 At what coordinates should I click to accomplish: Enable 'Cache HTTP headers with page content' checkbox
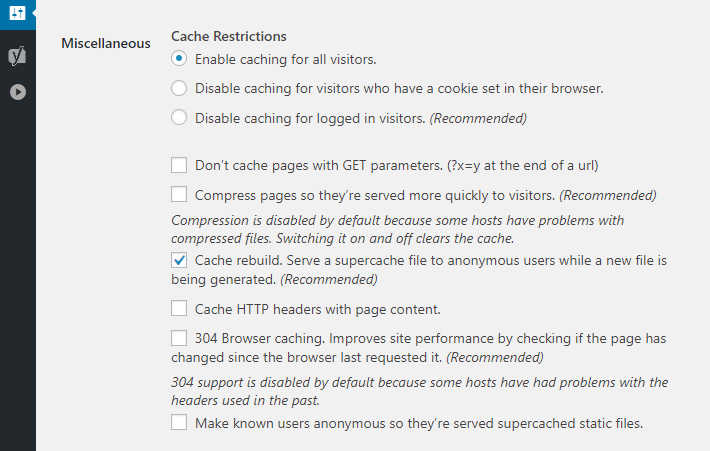[x=179, y=309]
